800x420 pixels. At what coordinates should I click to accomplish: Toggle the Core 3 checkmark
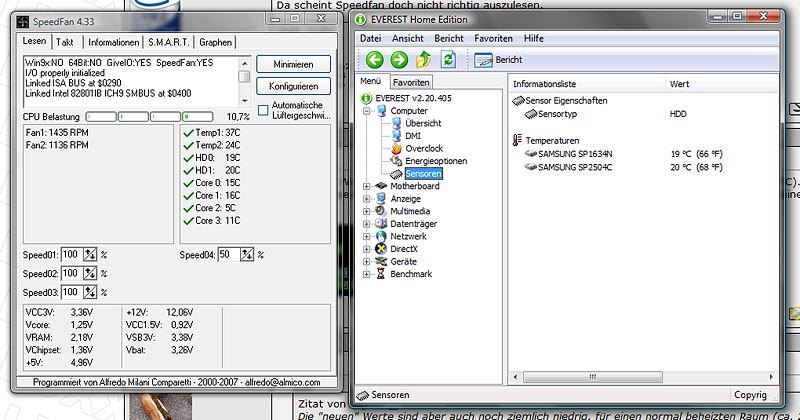(x=188, y=221)
